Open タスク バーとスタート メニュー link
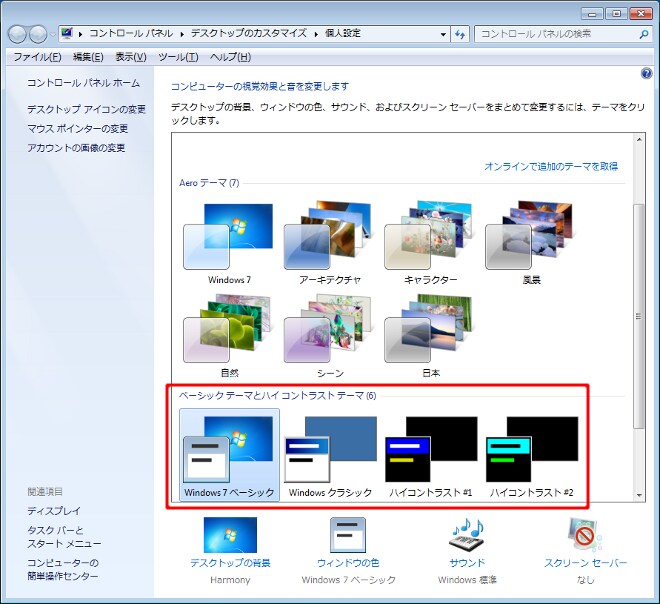660x604 pixels. [x=64, y=537]
